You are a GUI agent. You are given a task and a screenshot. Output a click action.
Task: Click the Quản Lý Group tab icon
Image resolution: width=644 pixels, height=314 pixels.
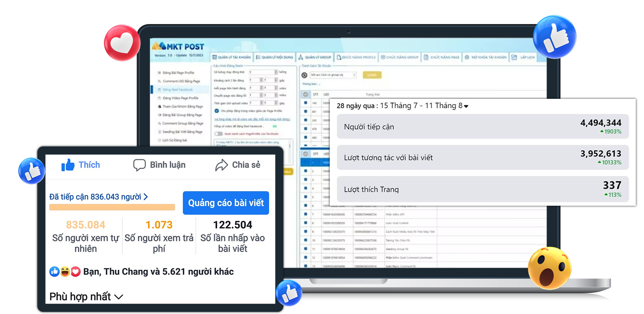pos(301,57)
